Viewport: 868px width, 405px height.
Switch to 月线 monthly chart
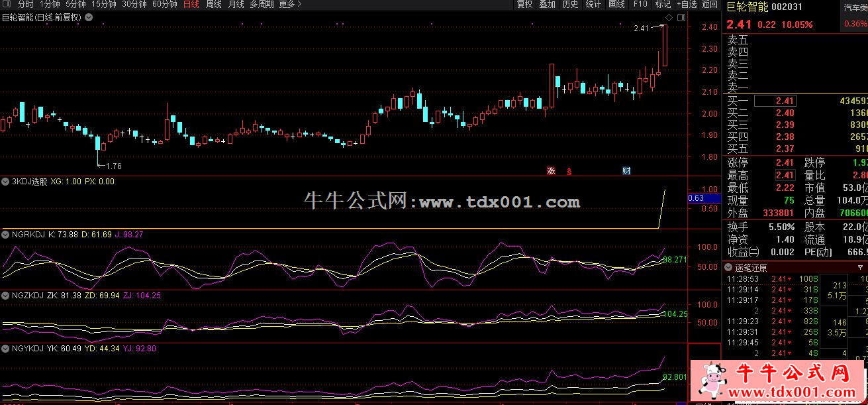pyautogui.click(x=236, y=4)
